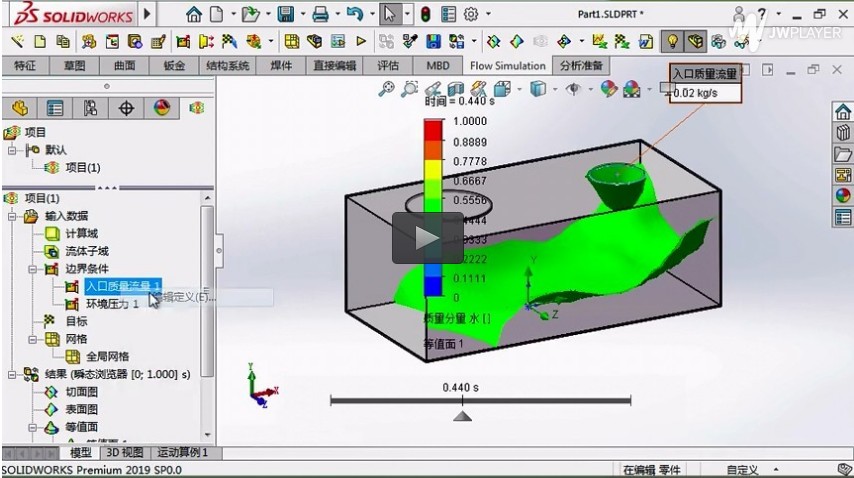Open the DimXpertManager crosshair tab
This screenshot has width=854, height=478.
(x=126, y=108)
